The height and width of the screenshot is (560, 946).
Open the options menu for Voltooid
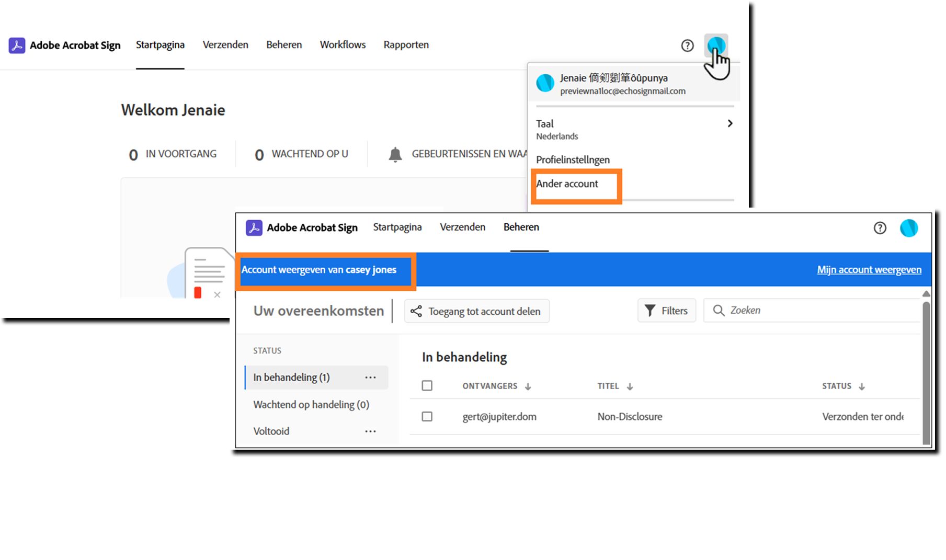[x=370, y=431]
